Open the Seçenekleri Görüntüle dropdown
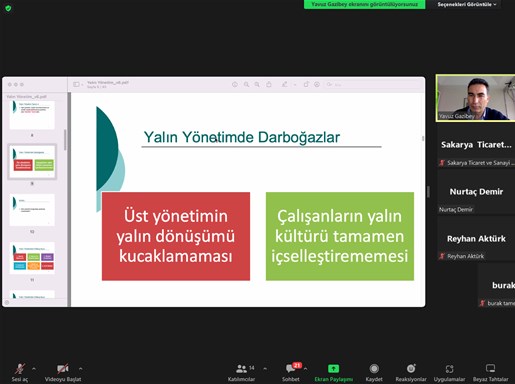The width and height of the screenshot is (515, 384). tap(467, 4)
